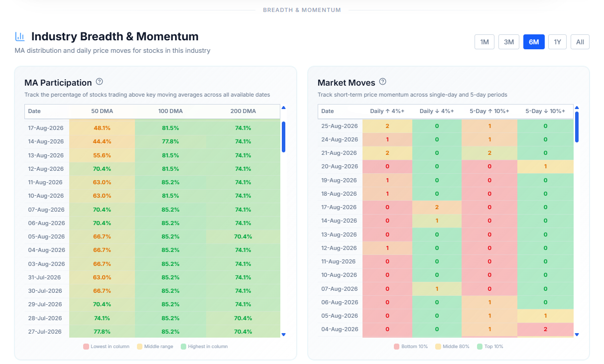Click the Top 10% legend swatch
This screenshot has width=604, height=364.
[480, 346]
